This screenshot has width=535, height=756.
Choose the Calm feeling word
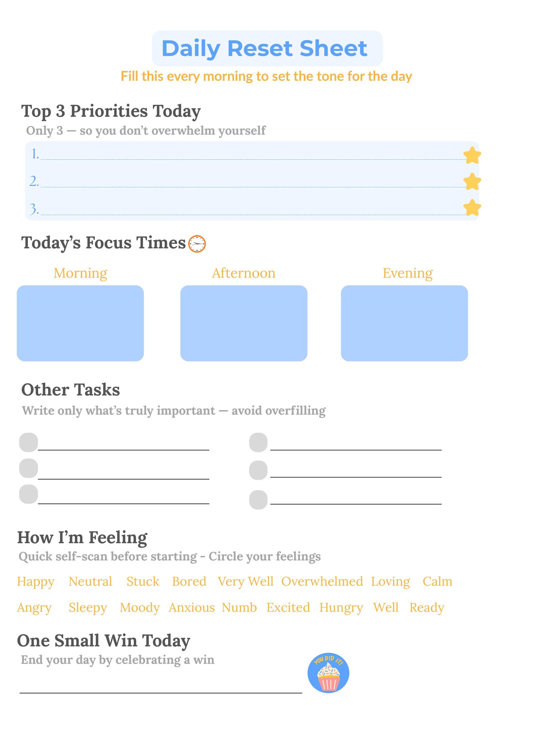tap(438, 581)
